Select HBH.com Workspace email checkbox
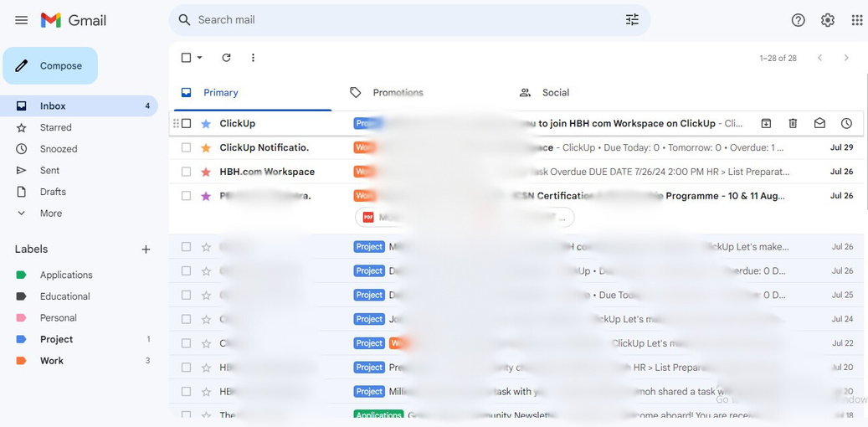Viewport: 868px width, 427px height. [x=186, y=172]
